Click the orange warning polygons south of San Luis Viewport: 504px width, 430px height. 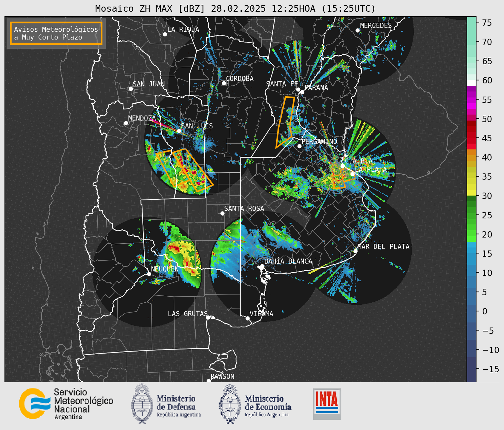coord(185,170)
